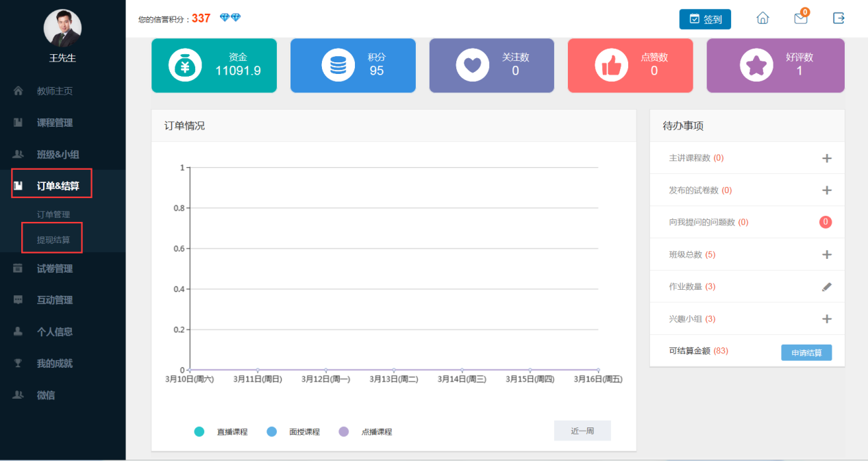Click the home icon in top bar
Image resolution: width=868 pixels, height=461 pixels.
[762, 18]
